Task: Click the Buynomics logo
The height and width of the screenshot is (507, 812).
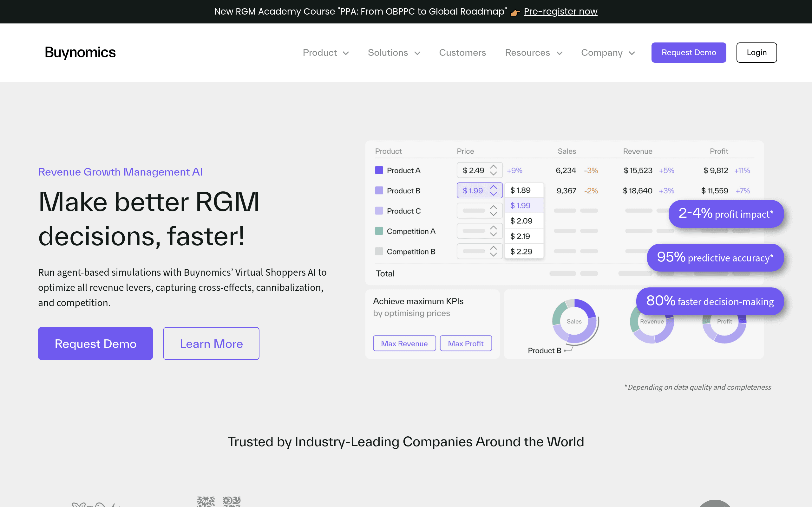Action: click(x=80, y=53)
